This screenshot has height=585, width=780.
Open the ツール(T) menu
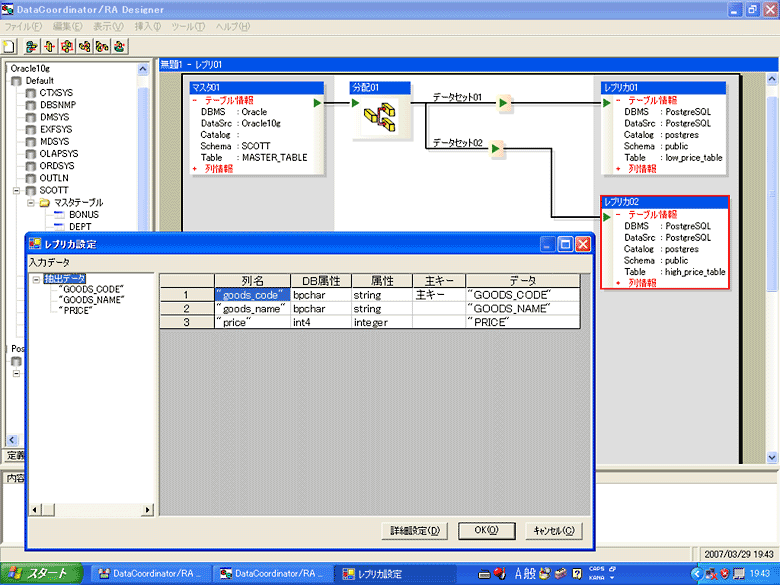click(187, 26)
